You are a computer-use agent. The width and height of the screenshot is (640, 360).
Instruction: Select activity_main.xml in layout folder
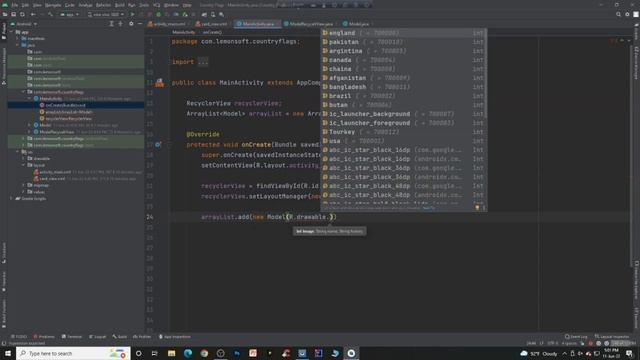(x=55, y=172)
